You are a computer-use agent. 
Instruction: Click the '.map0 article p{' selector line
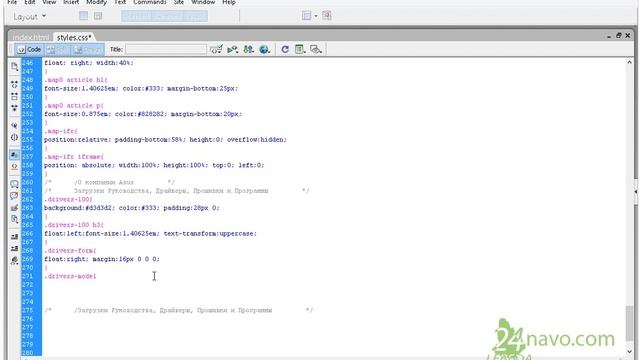click(x=74, y=106)
